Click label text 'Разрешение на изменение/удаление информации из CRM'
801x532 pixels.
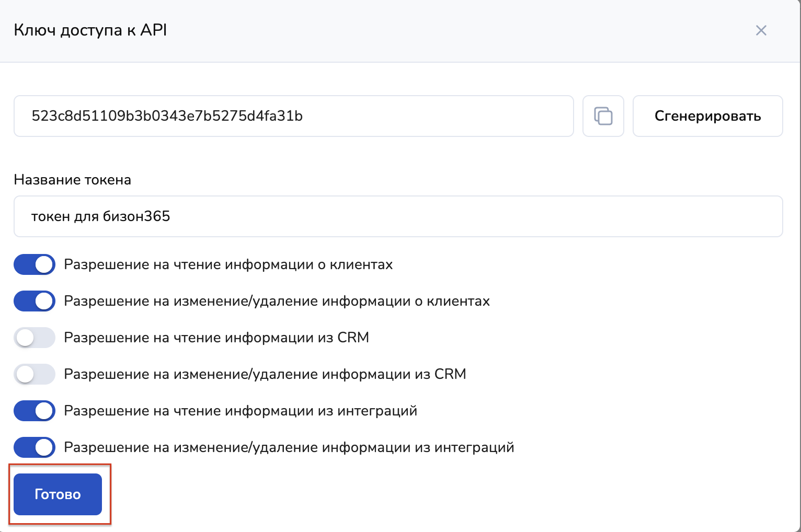pyautogui.click(x=265, y=374)
